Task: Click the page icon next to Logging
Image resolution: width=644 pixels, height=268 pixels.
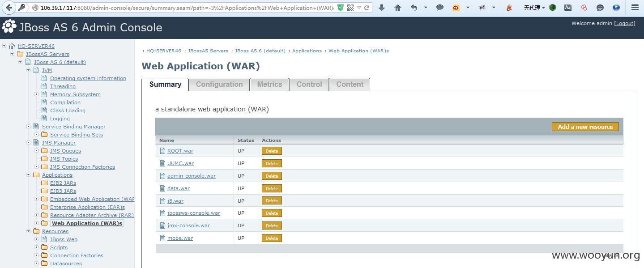Action: (x=44, y=118)
